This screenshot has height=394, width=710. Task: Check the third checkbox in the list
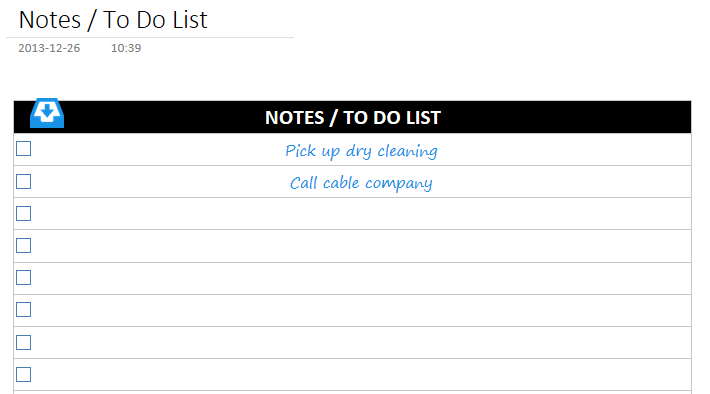[x=24, y=213]
